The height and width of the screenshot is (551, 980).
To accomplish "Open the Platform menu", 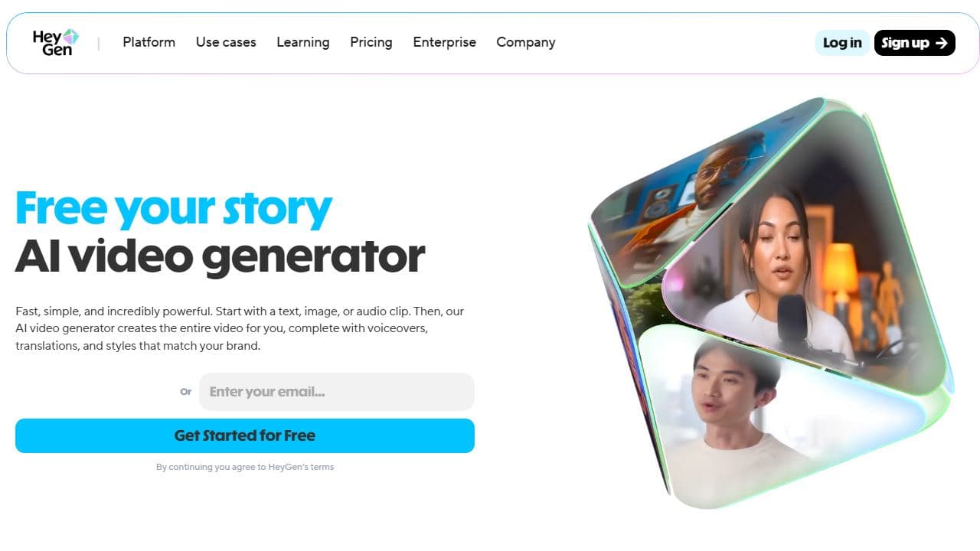I will point(149,42).
